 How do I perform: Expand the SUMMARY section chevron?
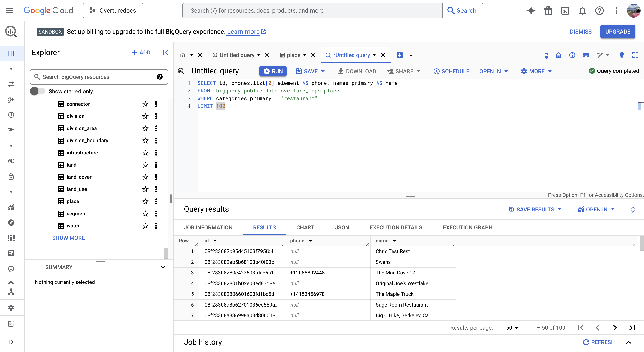click(x=163, y=267)
